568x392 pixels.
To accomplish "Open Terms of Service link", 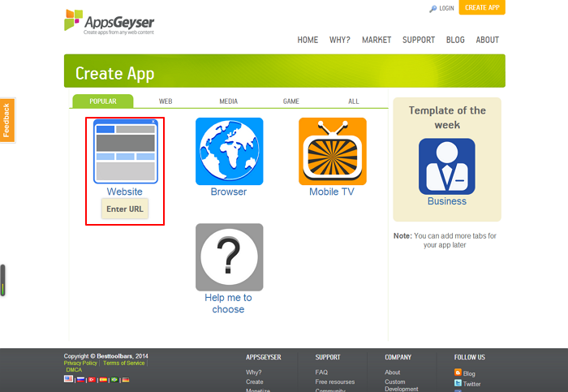I will pyautogui.click(x=123, y=363).
